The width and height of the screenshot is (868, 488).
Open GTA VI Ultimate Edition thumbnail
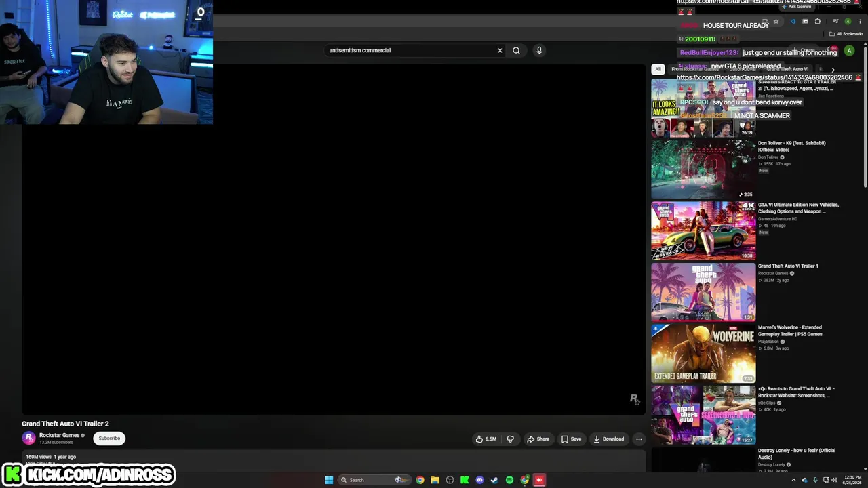(x=703, y=230)
